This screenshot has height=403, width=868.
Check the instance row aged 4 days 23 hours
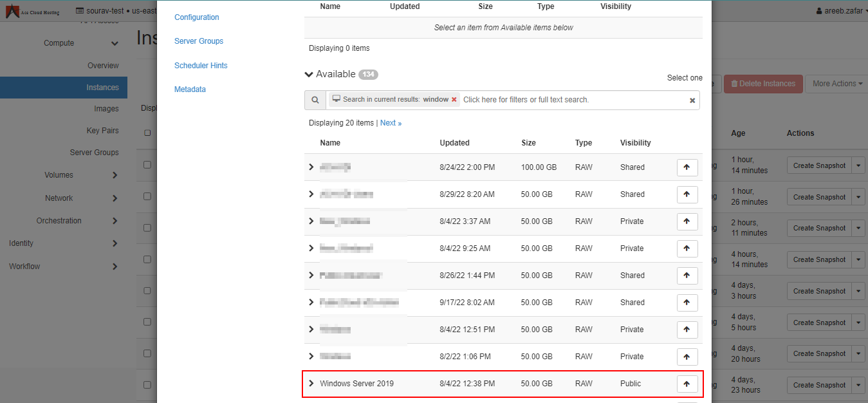147,385
